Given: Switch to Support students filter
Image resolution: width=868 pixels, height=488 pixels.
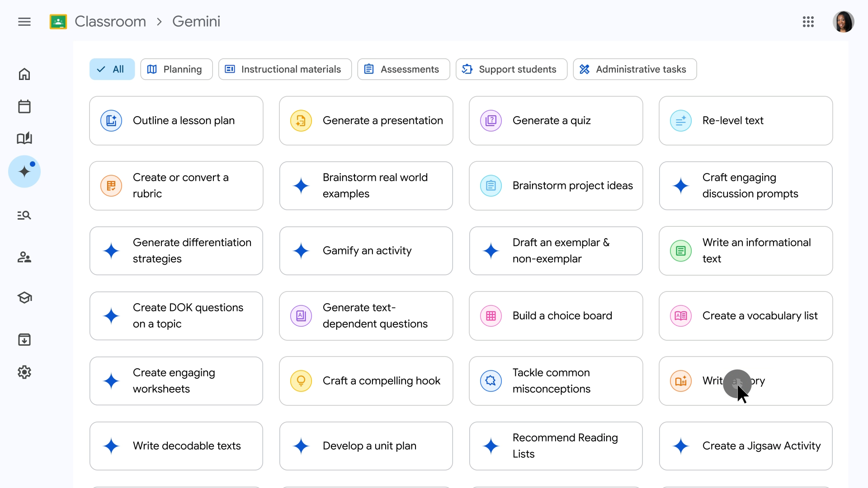Looking at the screenshot, I should coord(511,69).
